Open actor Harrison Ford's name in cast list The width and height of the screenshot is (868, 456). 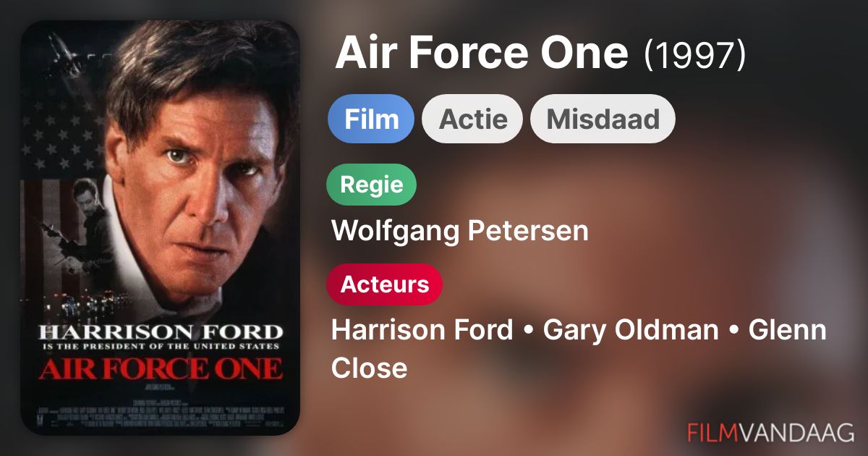tap(422, 330)
